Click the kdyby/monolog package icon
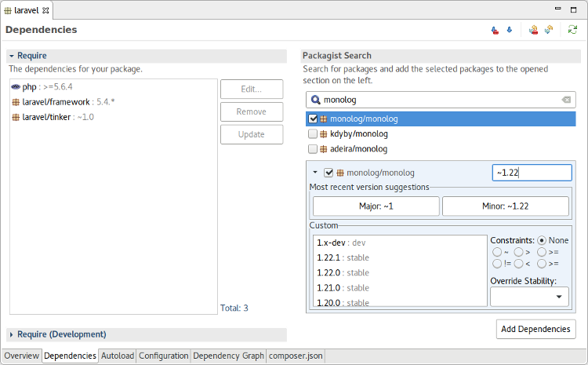The width and height of the screenshot is (588, 365). [323, 134]
